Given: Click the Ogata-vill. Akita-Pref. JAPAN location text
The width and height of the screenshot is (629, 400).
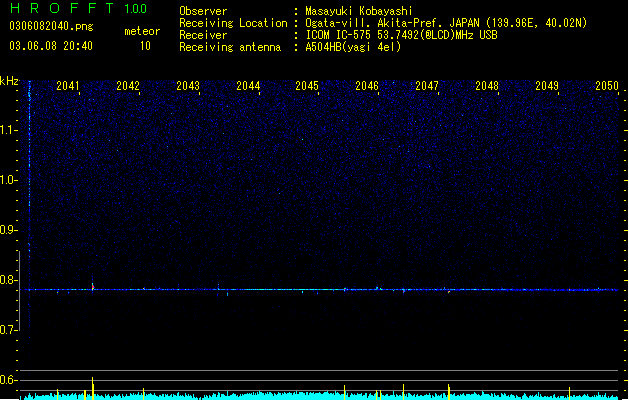Looking at the screenshot, I should click(x=446, y=23).
